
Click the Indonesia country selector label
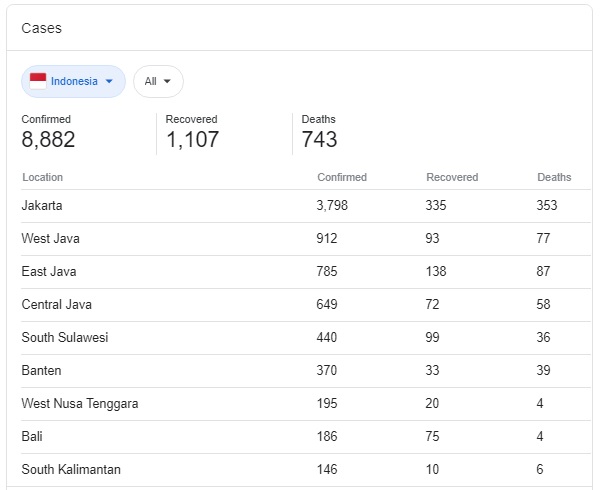(74, 81)
